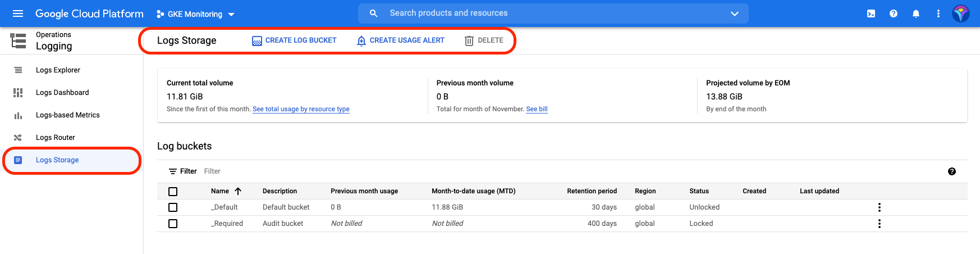Image resolution: width=980 pixels, height=254 pixels.
Task: Click the Logs Explorer sidebar icon
Action: pyautogui.click(x=18, y=70)
